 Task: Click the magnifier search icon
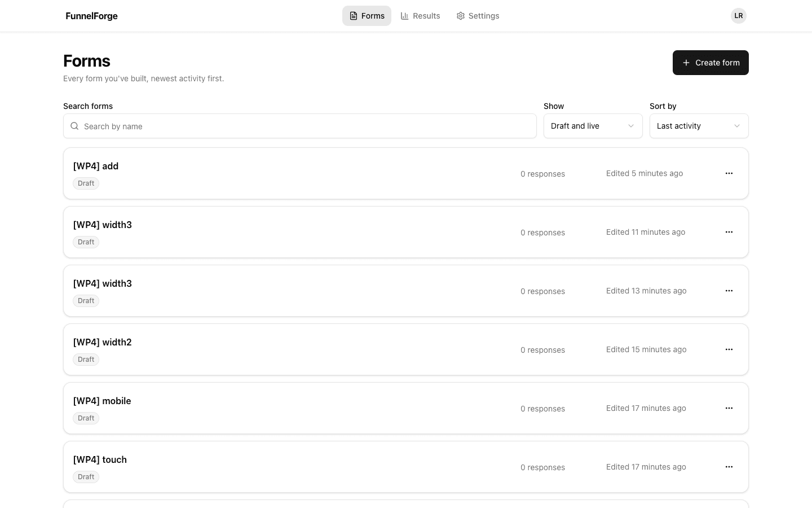tap(74, 126)
